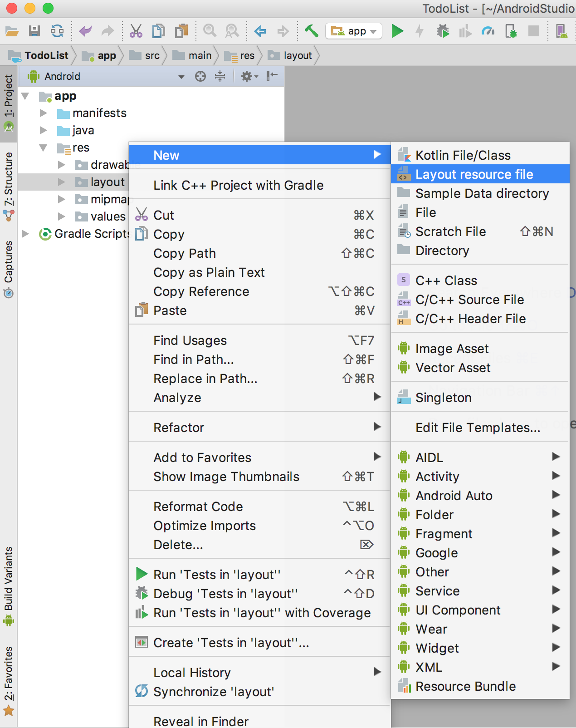The height and width of the screenshot is (728, 576).
Task: Expand the manifests folder arrow
Action: 44,113
